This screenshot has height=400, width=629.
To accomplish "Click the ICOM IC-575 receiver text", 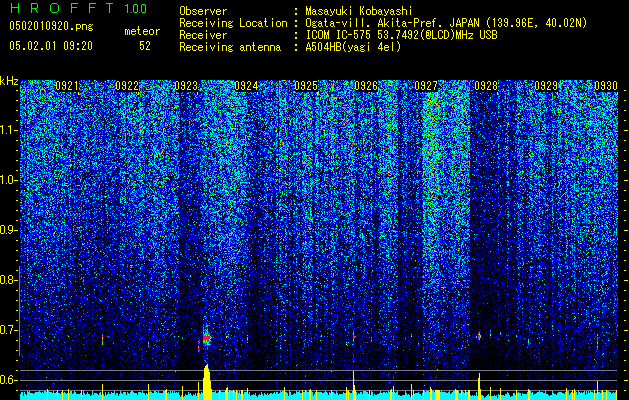I will tap(401, 35).
